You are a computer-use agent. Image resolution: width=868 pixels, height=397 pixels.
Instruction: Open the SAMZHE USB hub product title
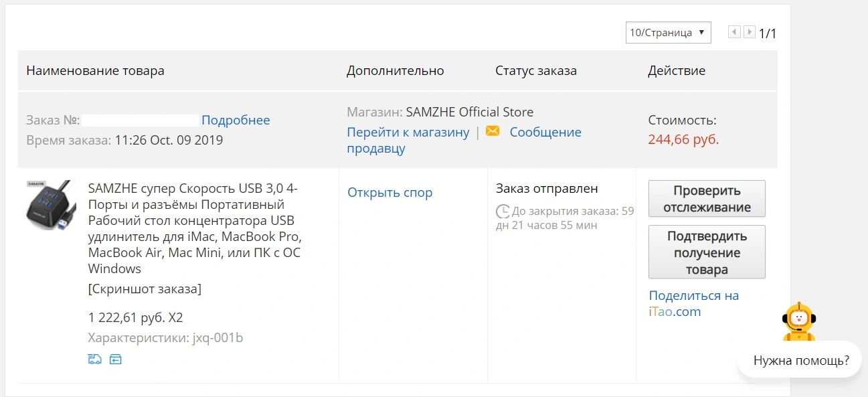tap(195, 228)
